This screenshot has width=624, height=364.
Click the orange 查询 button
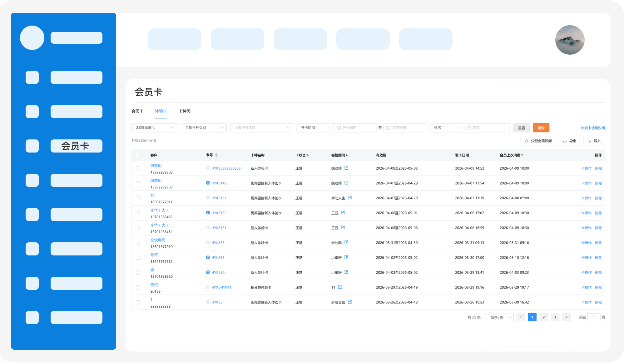541,128
